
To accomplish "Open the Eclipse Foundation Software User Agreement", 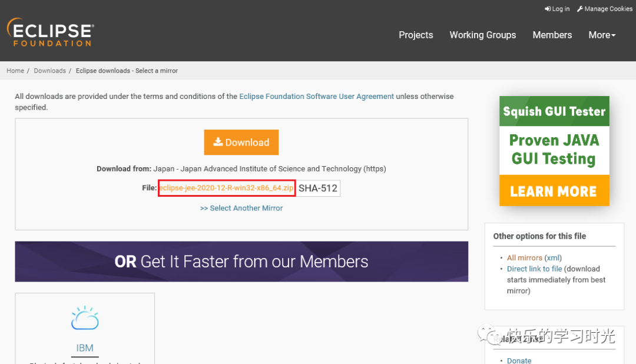I will click(316, 96).
